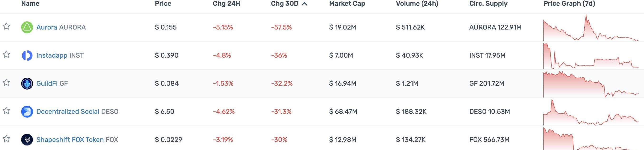The height and width of the screenshot is (150, 644).
Task: Favorite Aurora with the star icon
Action: coord(6,26)
